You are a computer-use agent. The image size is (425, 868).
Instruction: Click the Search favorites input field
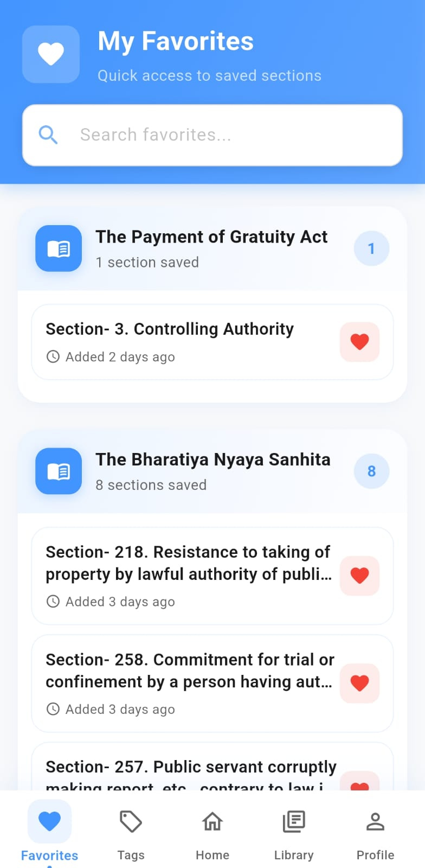(x=228, y=135)
